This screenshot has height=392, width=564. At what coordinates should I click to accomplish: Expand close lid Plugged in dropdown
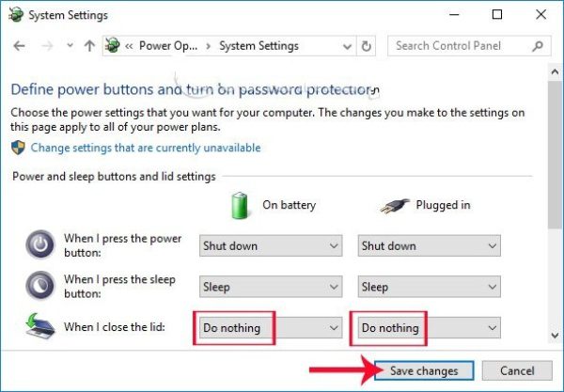pyautogui.click(x=430, y=328)
